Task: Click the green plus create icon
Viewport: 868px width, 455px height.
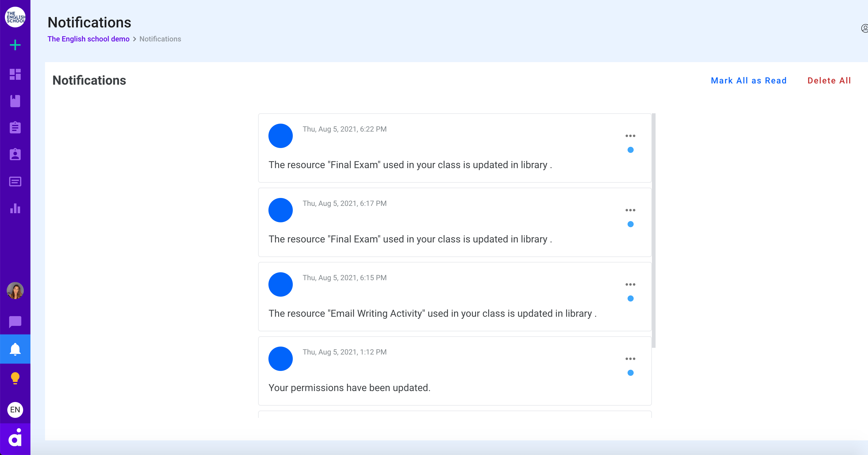Action: [x=15, y=45]
